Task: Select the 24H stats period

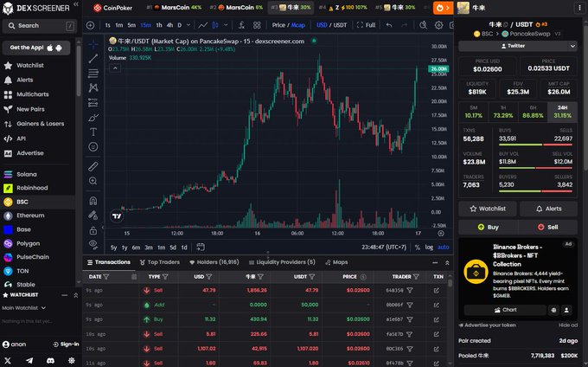Action: coord(562,112)
